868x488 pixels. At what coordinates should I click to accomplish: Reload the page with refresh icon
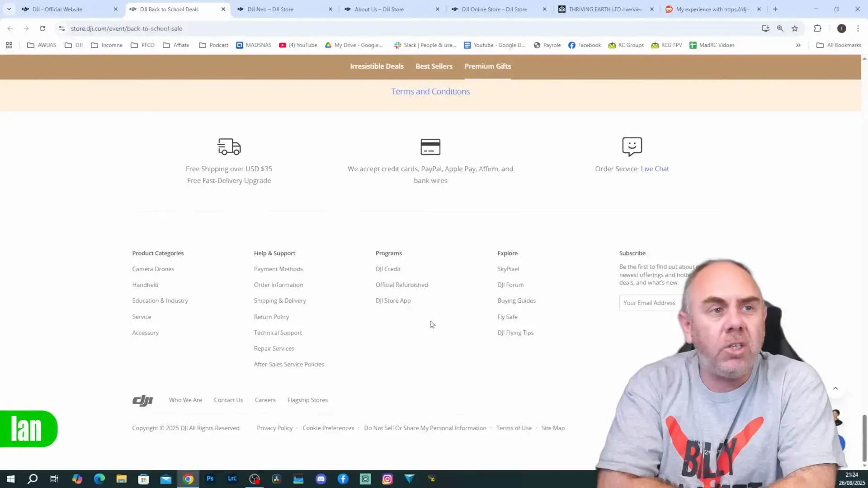click(x=42, y=28)
